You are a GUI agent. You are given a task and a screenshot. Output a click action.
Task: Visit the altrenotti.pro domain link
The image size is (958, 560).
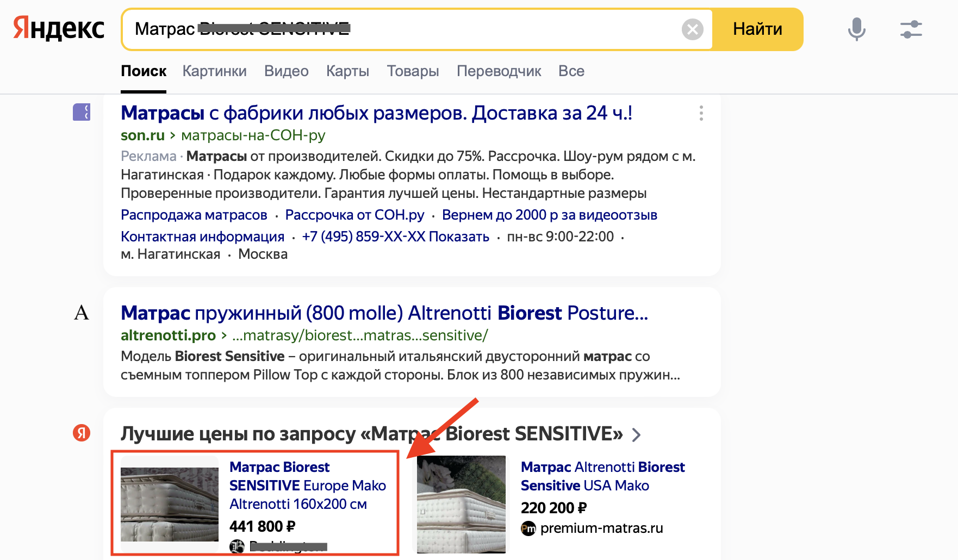click(x=168, y=335)
